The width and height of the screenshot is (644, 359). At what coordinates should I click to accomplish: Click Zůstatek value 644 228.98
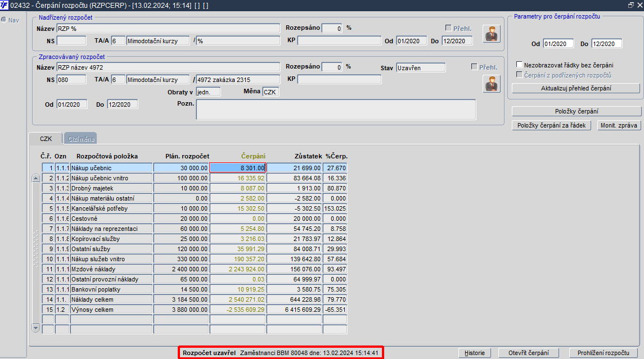(294, 299)
